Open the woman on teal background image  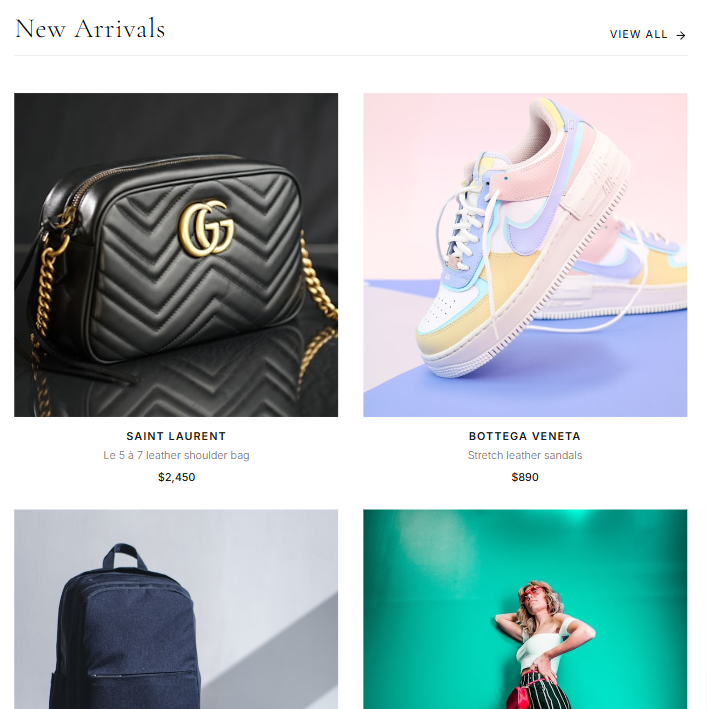[525, 609]
